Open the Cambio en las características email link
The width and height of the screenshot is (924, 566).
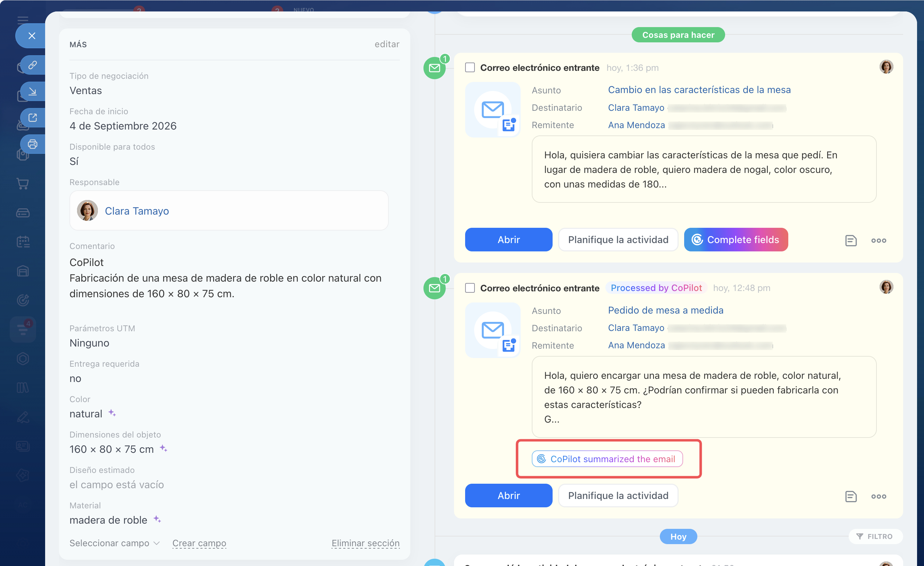click(699, 90)
